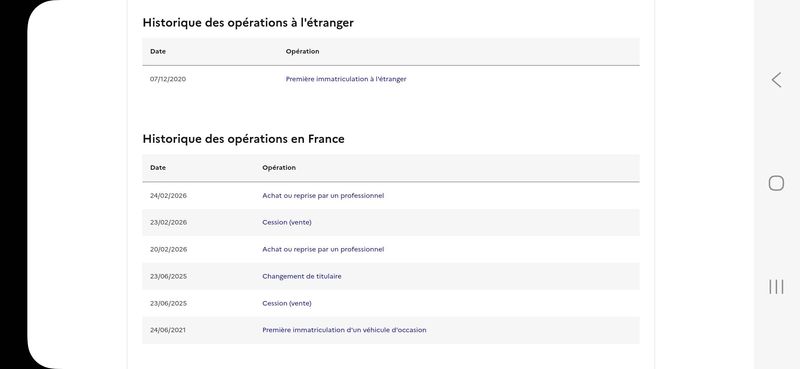Screen dimensions: 800x369
Task: Open the 'Changement de titulaire' operation
Action: point(302,276)
